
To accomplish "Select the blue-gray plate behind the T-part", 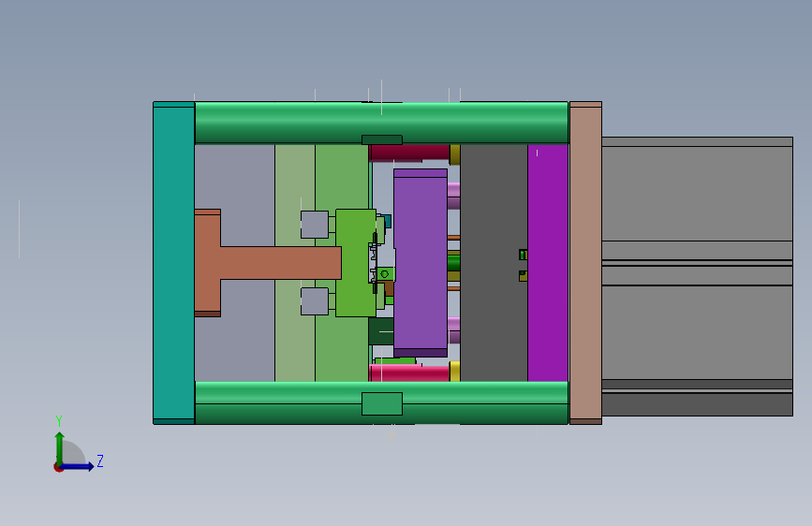I will (x=234, y=263).
